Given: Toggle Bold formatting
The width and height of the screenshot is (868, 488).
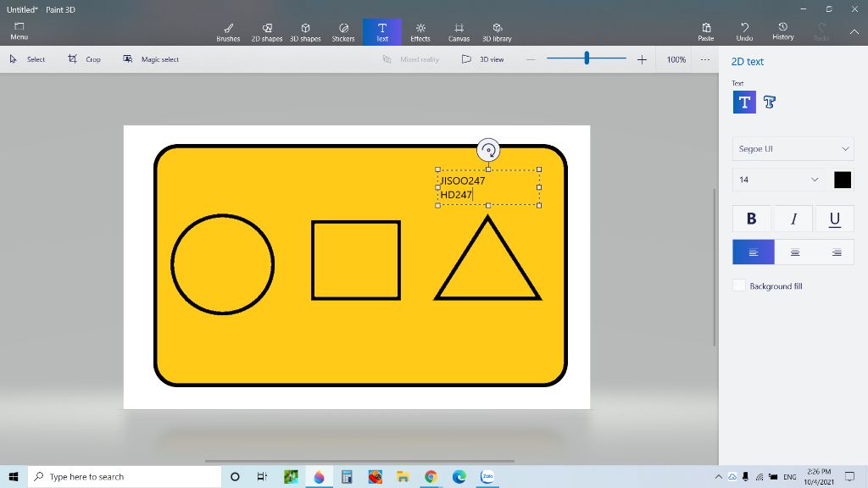Looking at the screenshot, I should pyautogui.click(x=751, y=219).
